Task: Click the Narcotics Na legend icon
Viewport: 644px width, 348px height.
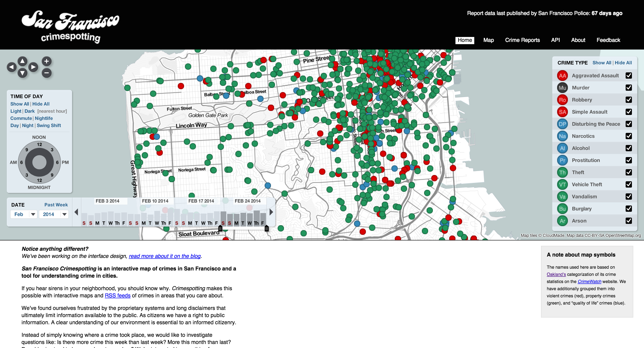Action: (x=562, y=136)
